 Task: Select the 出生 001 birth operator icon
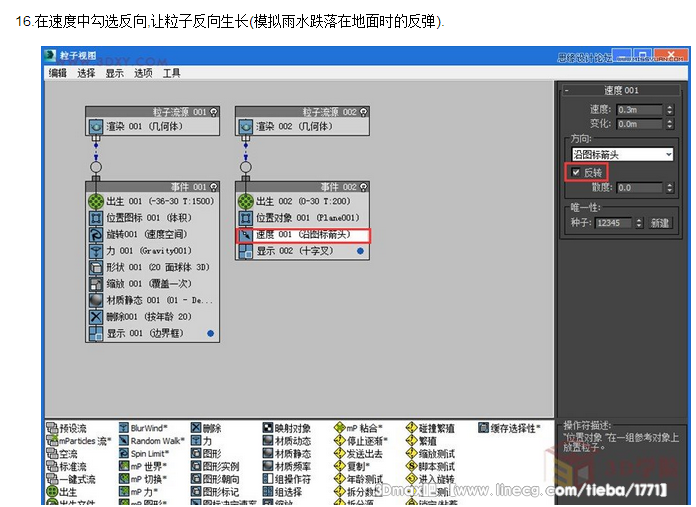(96, 201)
